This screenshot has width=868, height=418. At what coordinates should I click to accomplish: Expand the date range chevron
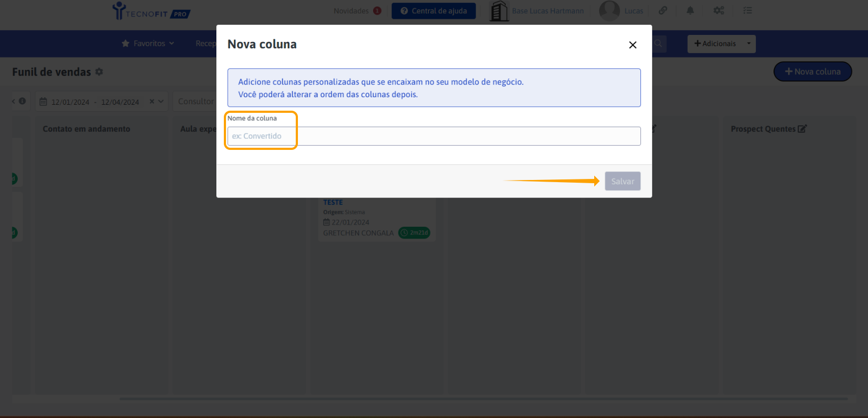coord(161,102)
